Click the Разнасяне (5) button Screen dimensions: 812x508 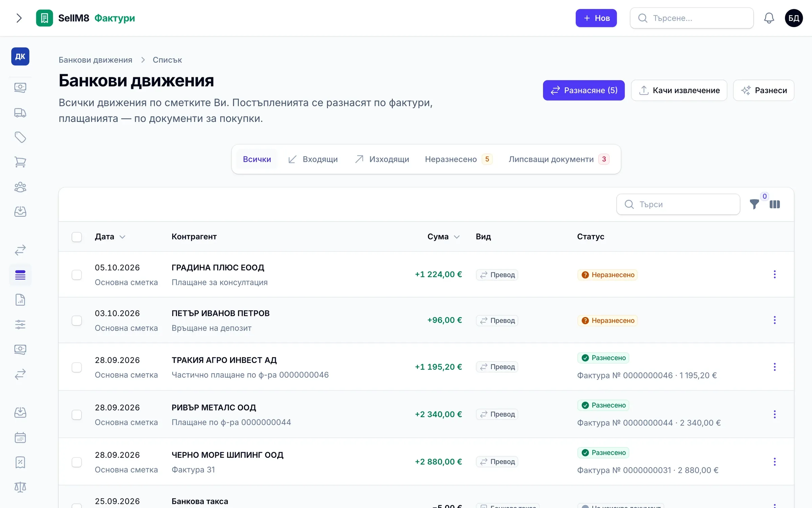(x=584, y=90)
